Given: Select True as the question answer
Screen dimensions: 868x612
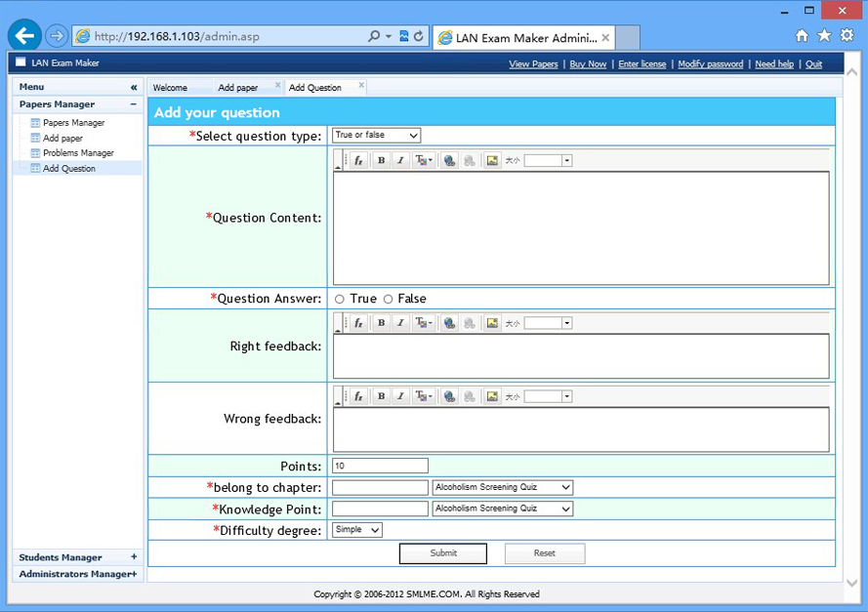Looking at the screenshot, I should [x=340, y=299].
